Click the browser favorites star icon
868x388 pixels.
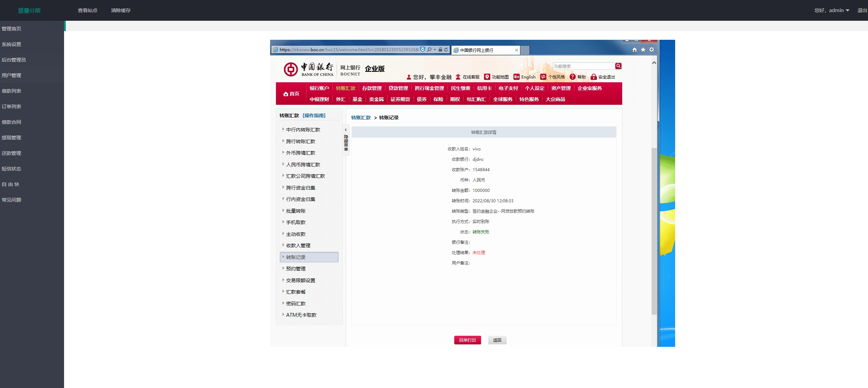(643, 49)
